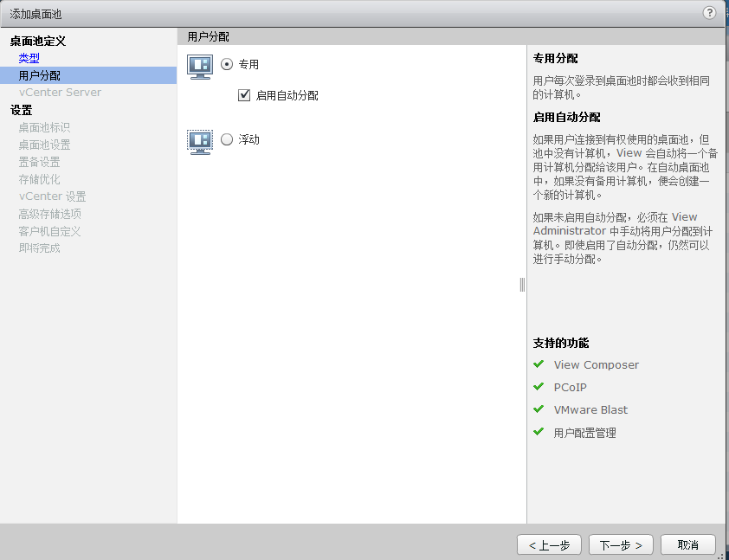Click the 添加桌面池 dialog title
Image resolution: width=729 pixels, height=560 pixels.
click(35, 14)
